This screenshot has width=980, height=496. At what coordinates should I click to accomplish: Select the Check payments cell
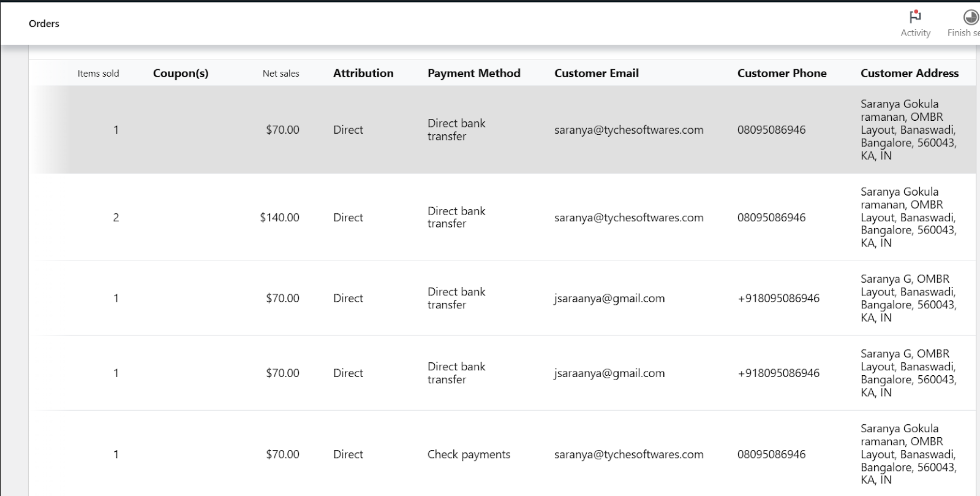click(x=469, y=454)
